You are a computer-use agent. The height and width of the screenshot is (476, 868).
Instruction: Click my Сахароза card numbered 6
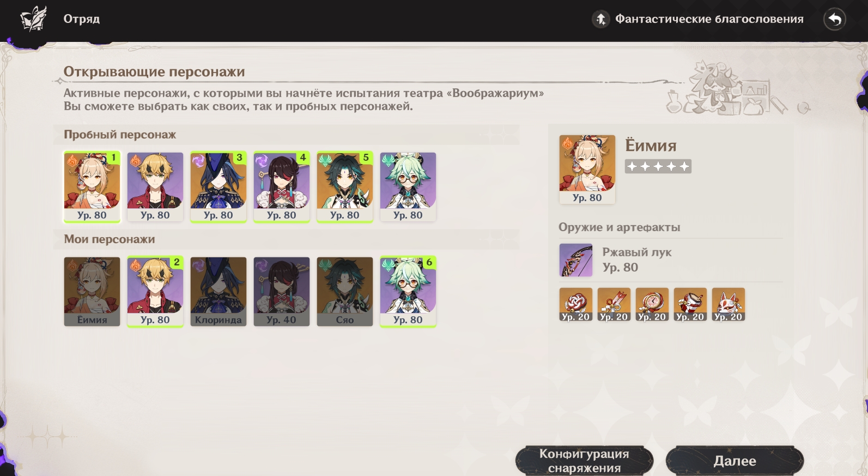click(x=408, y=292)
